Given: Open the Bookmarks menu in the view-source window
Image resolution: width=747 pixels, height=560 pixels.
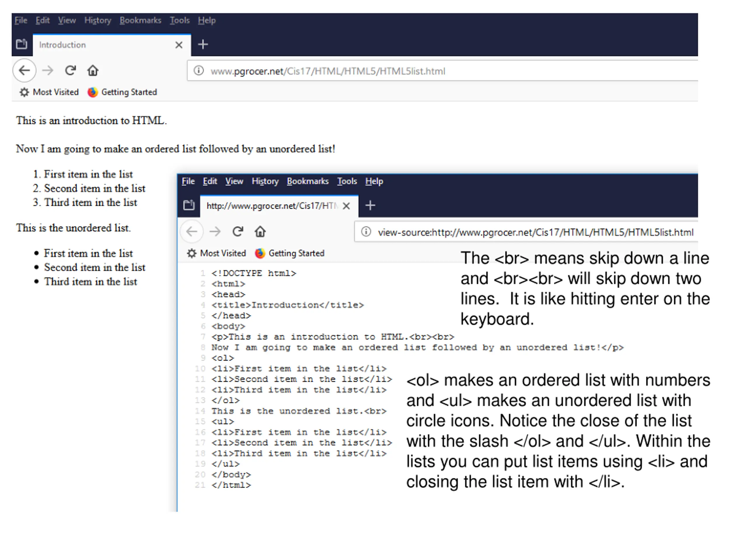Looking at the screenshot, I should pyautogui.click(x=308, y=182).
